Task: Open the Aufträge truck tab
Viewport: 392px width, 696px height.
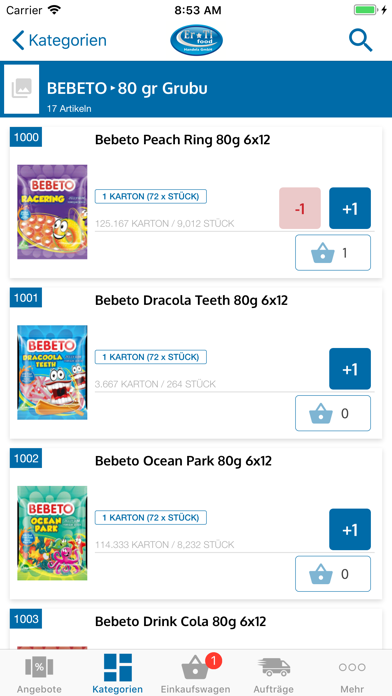Action: point(274,674)
